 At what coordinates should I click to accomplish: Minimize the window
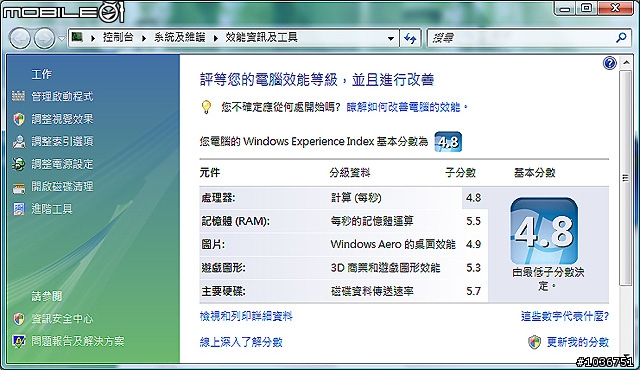point(565,9)
